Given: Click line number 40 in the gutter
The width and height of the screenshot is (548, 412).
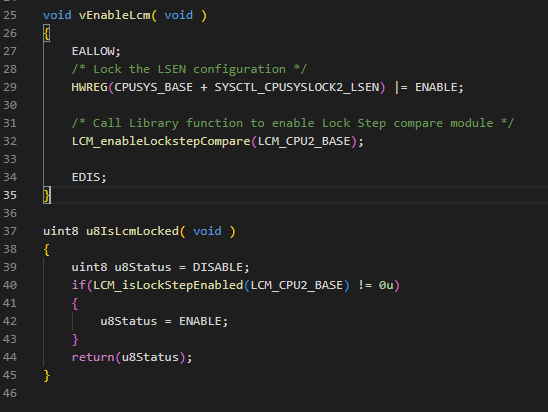Looking at the screenshot, I should coord(10,285).
